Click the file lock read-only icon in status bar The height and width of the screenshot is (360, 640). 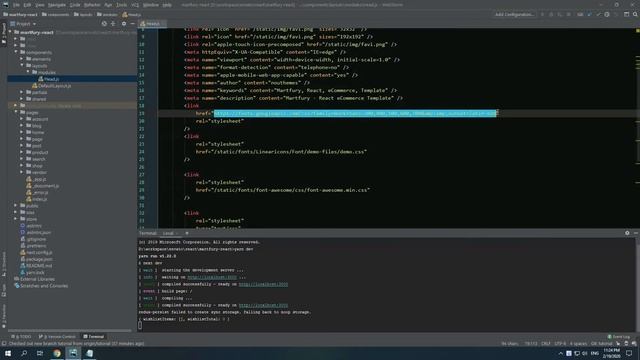click(626, 344)
